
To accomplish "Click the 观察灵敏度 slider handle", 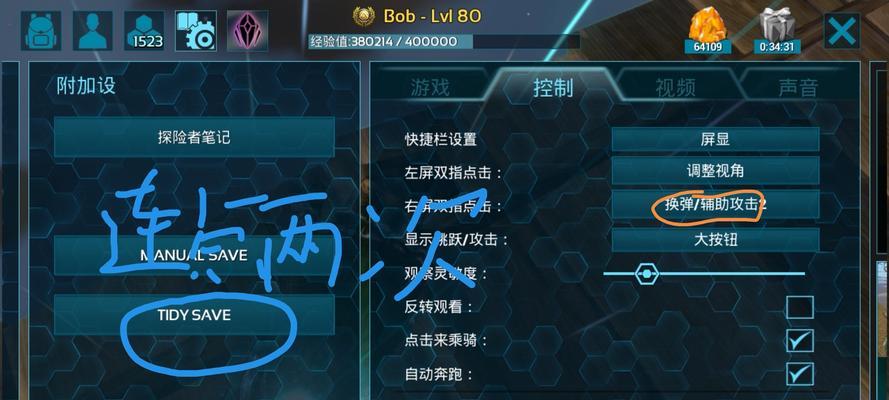I will point(646,274).
